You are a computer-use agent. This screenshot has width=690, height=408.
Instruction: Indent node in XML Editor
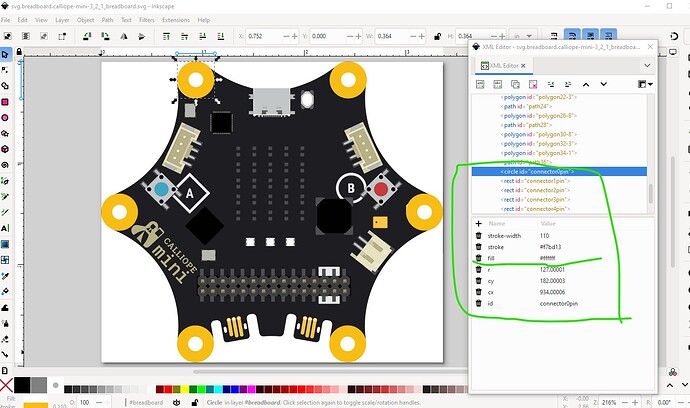[x=568, y=84]
